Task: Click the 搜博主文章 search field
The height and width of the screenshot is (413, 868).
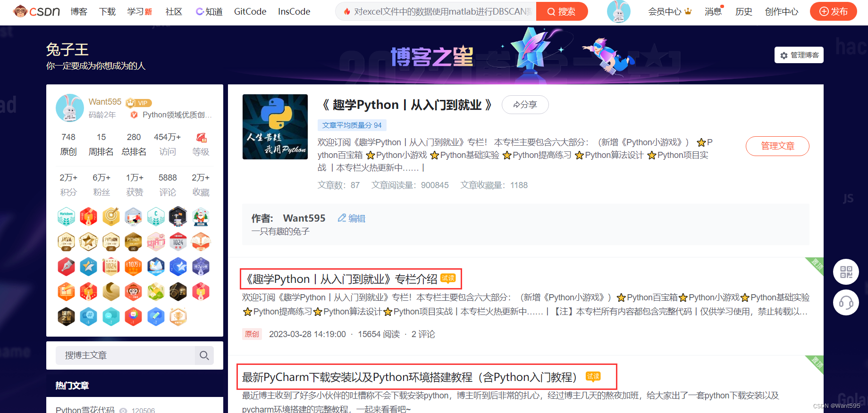Action: (x=125, y=355)
